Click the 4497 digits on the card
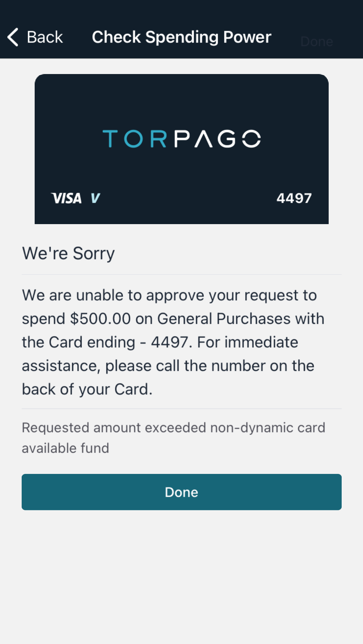 pos(294,198)
